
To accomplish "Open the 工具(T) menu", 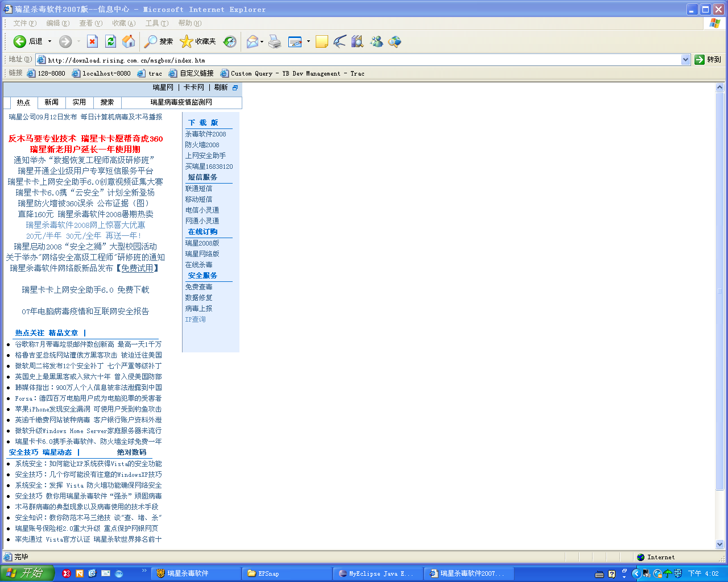I will [x=156, y=23].
